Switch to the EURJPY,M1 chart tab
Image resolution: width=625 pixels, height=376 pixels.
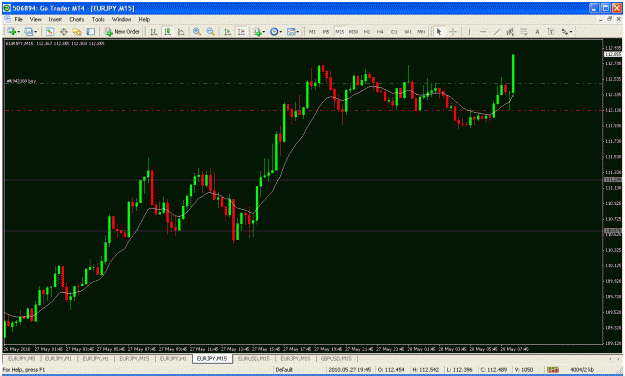click(x=58, y=359)
